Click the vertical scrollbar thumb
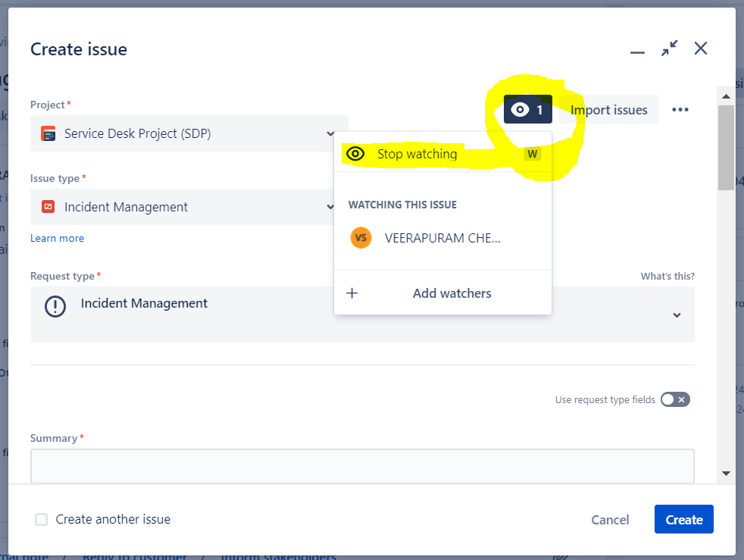The image size is (744, 560). [726, 148]
